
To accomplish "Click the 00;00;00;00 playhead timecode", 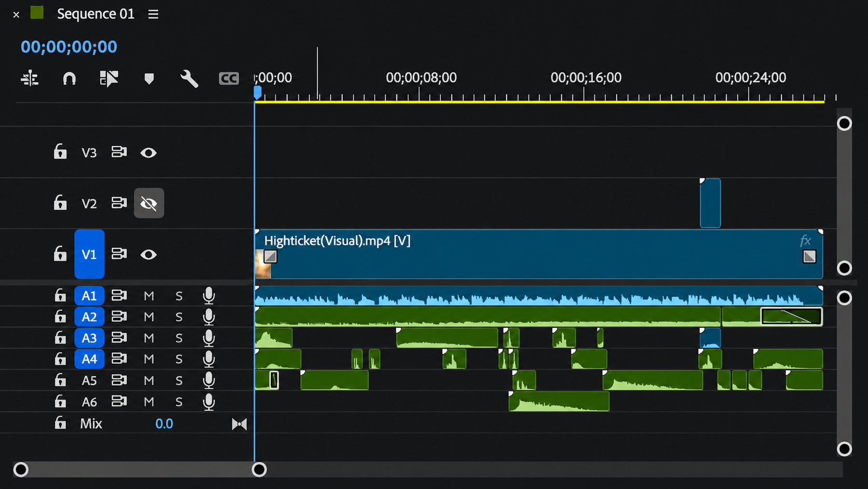I will tap(69, 47).
